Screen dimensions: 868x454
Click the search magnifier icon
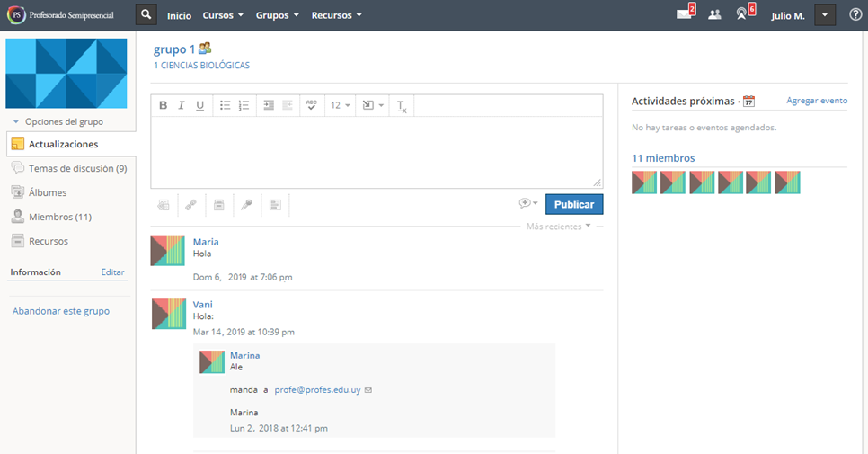(x=147, y=15)
